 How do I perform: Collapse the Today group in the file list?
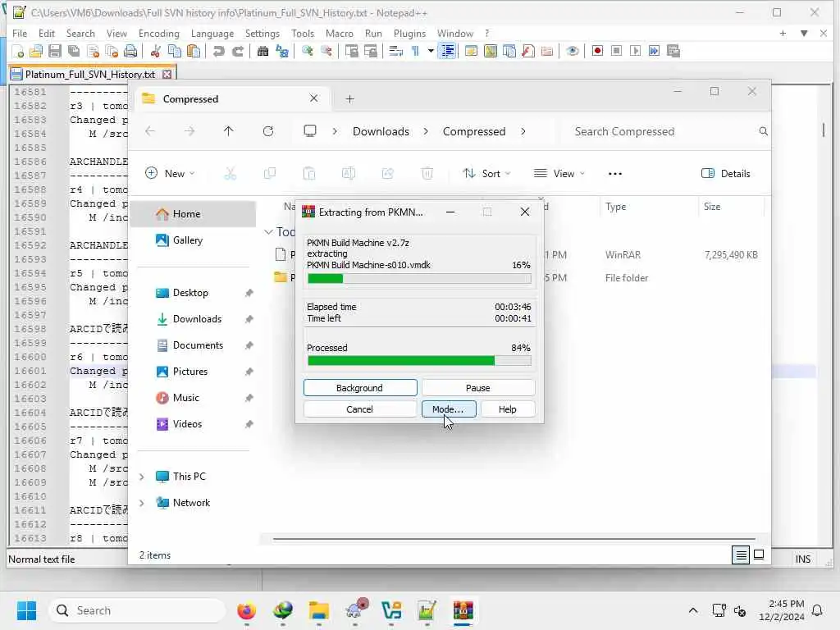coord(268,232)
